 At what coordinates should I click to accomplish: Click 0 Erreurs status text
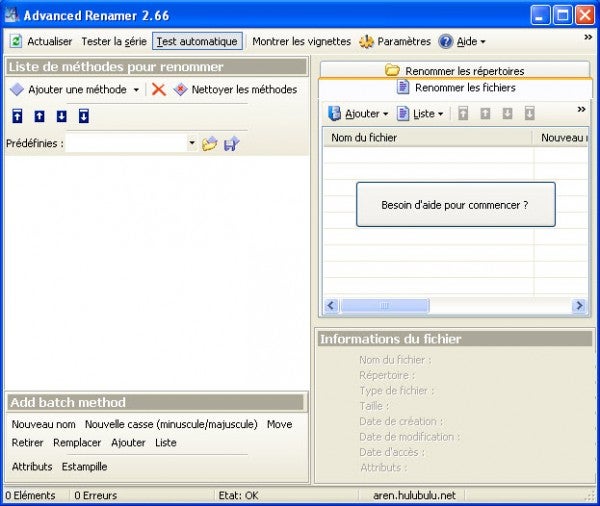point(96,495)
